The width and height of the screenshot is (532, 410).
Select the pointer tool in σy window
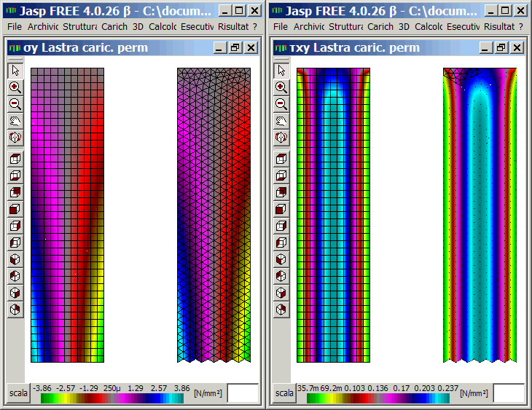15,71
